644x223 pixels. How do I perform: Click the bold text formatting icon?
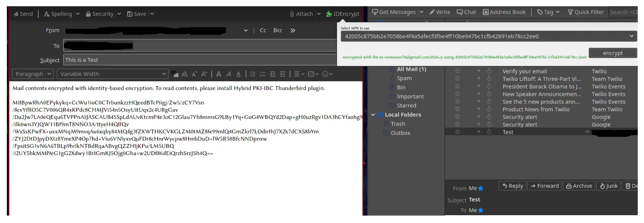click(219, 74)
